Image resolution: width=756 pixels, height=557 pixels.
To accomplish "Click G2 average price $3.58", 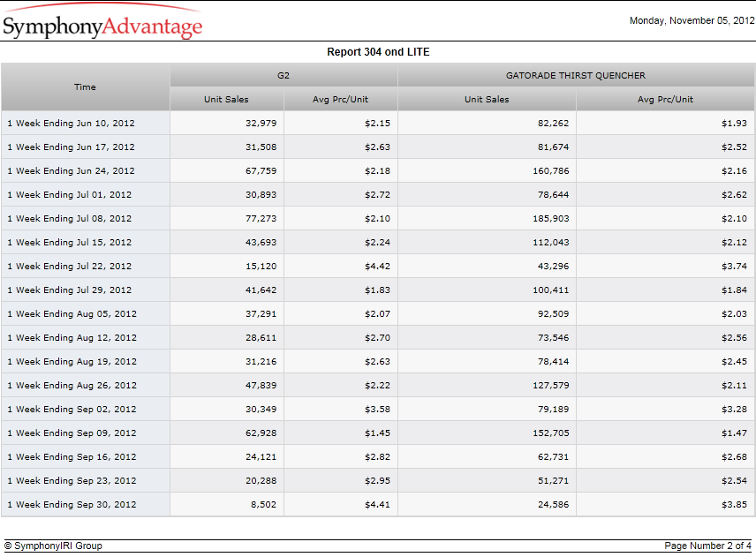I will 377,410.
